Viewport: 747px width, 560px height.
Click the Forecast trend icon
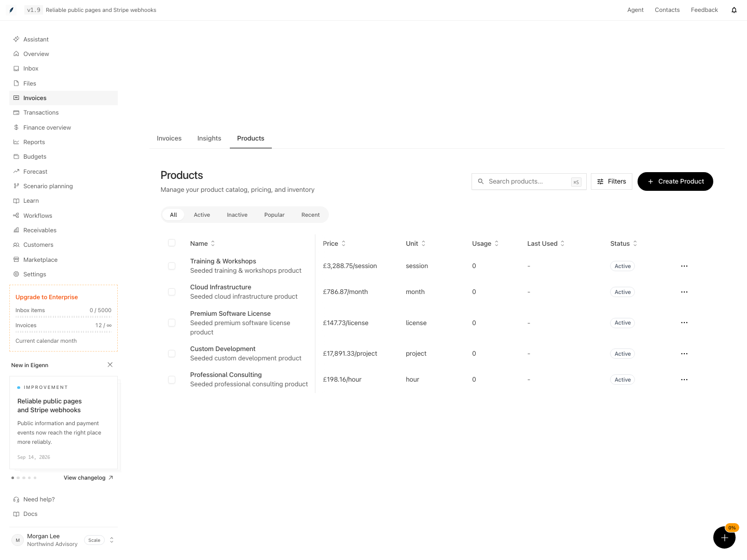point(16,172)
